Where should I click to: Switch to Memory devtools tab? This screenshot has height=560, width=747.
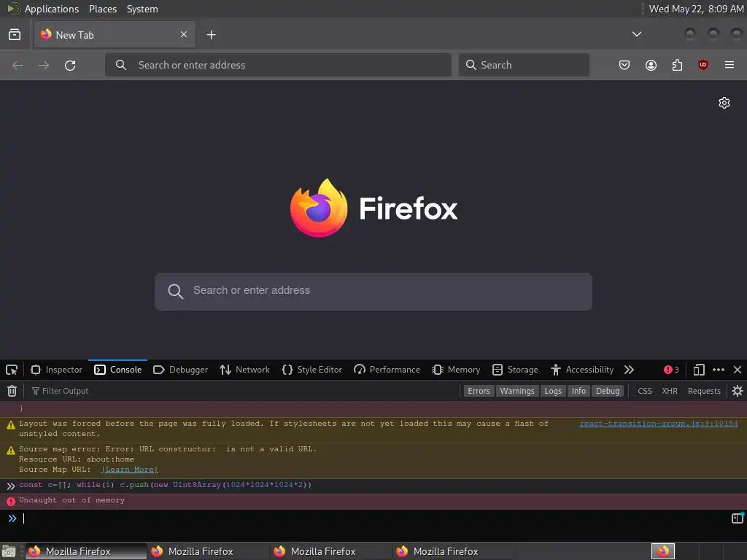(x=456, y=370)
